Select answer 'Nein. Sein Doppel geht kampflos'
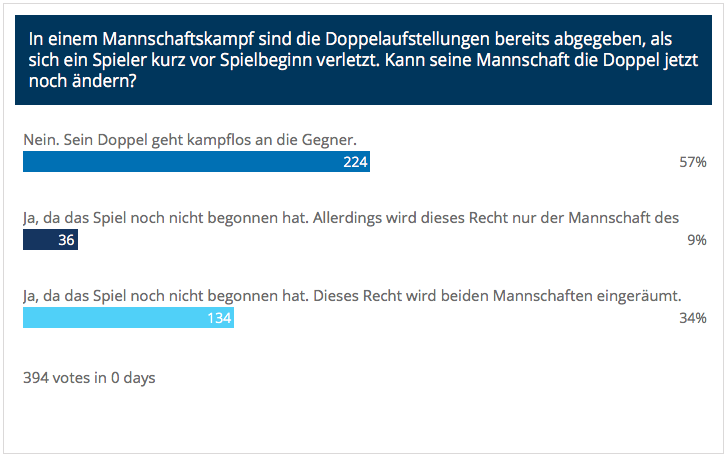Viewport: 727px width, 457px height. [190, 140]
